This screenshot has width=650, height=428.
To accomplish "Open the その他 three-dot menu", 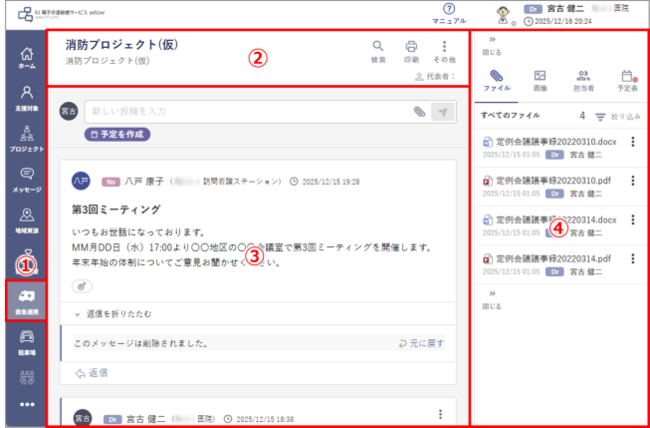I will (444, 51).
